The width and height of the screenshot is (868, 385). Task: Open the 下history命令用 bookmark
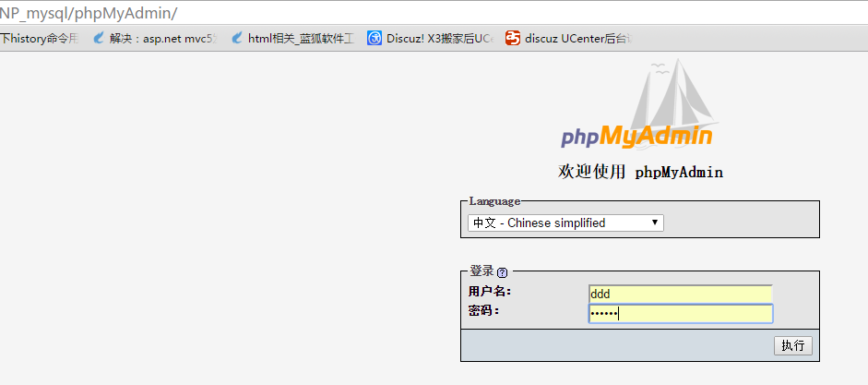(40, 39)
